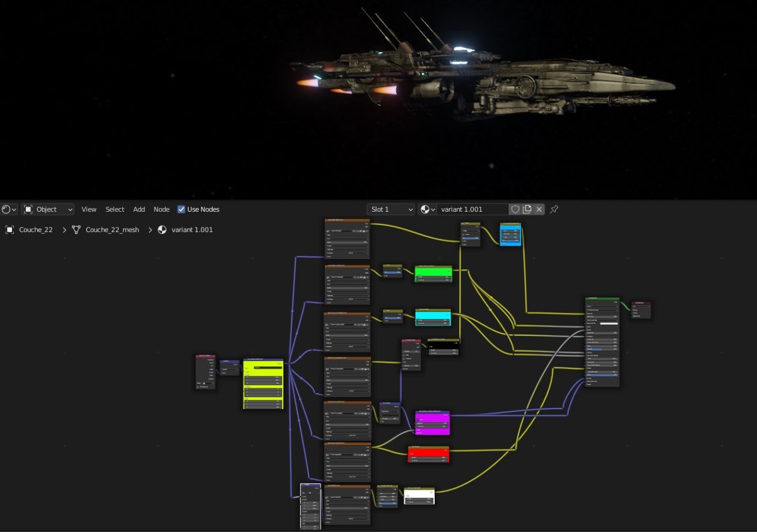Screen dimensions: 757x532
Task: Click the Couche_22_mesh breadcrumb mesh icon
Action: (x=76, y=230)
